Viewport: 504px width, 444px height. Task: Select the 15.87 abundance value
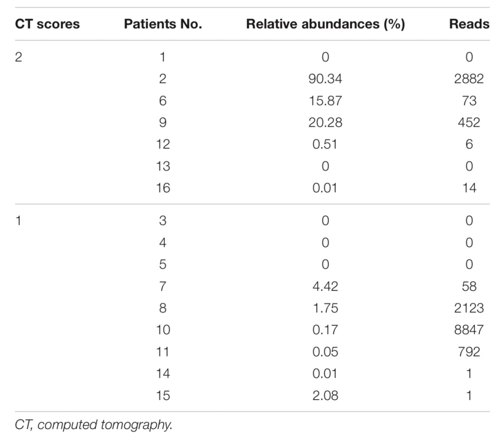pos(325,100)
